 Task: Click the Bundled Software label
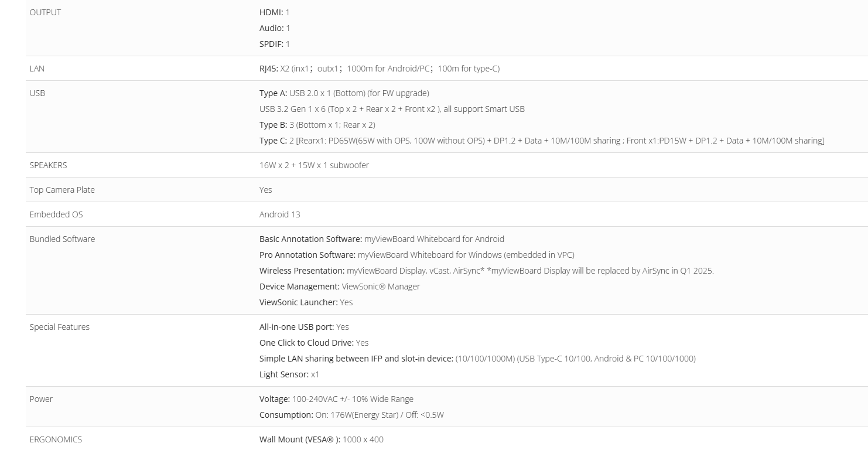62,239
